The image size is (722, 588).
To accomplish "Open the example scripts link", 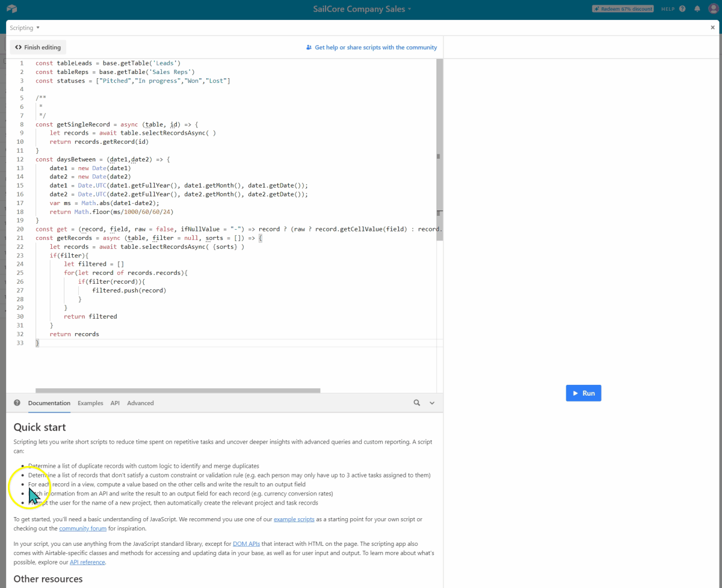I will [x=294, y=519].
